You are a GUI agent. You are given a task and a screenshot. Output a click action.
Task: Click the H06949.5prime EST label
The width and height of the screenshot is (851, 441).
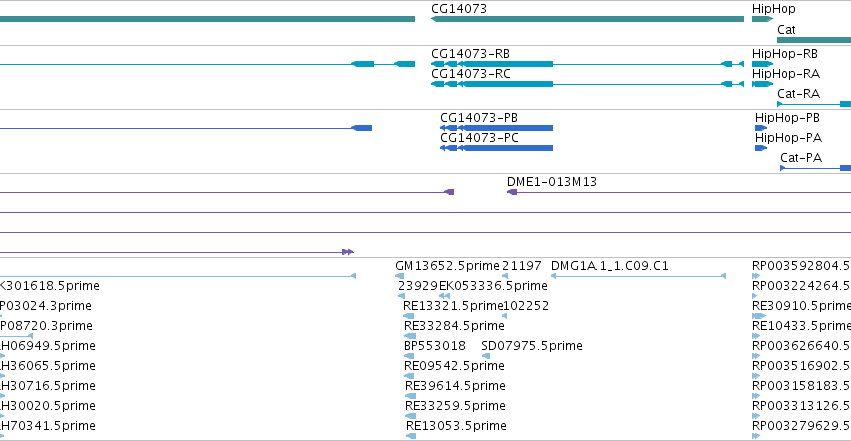pos(48,346)
